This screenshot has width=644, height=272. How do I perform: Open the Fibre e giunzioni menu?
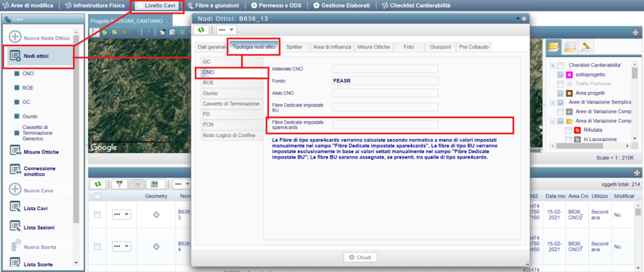(x=213, y=5)
